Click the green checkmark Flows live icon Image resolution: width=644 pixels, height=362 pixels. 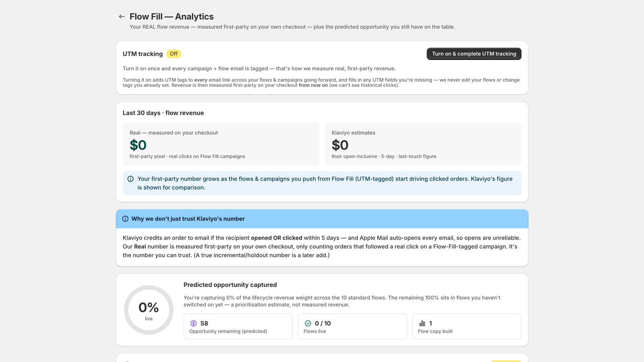[308, 323]
